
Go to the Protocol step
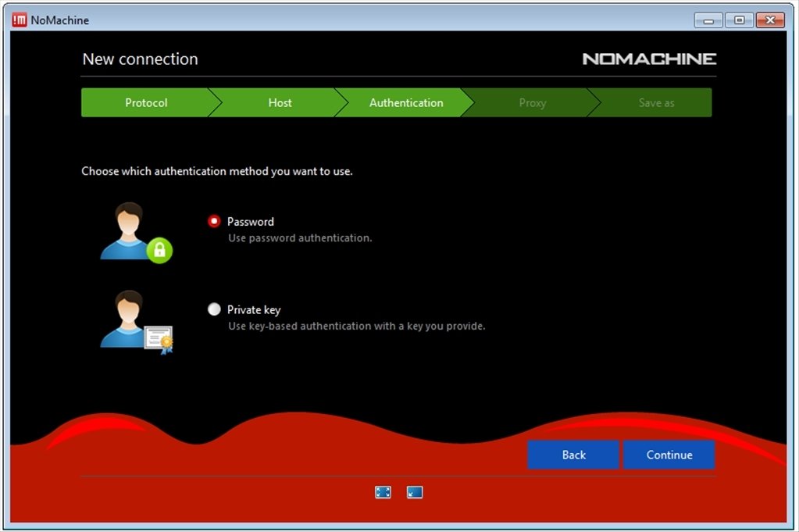[x=146, y=102]
